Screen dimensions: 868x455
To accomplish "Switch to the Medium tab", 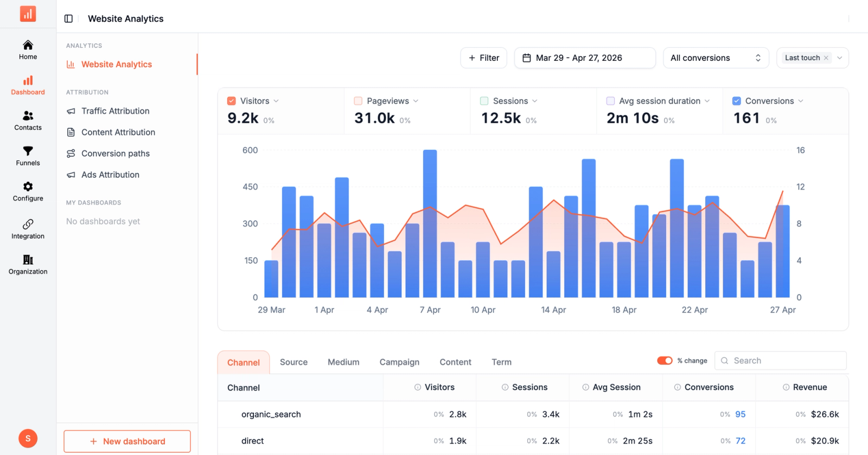I will pyautogui.click(x=343, y=362).
